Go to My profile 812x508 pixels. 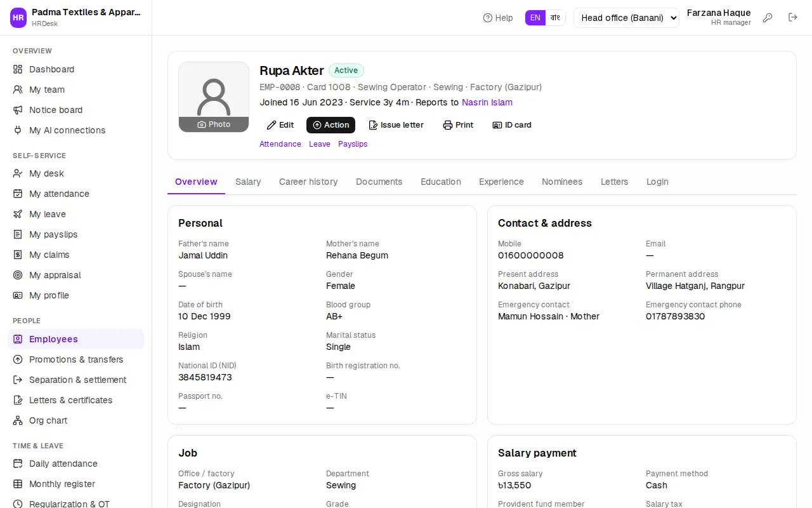76,295
